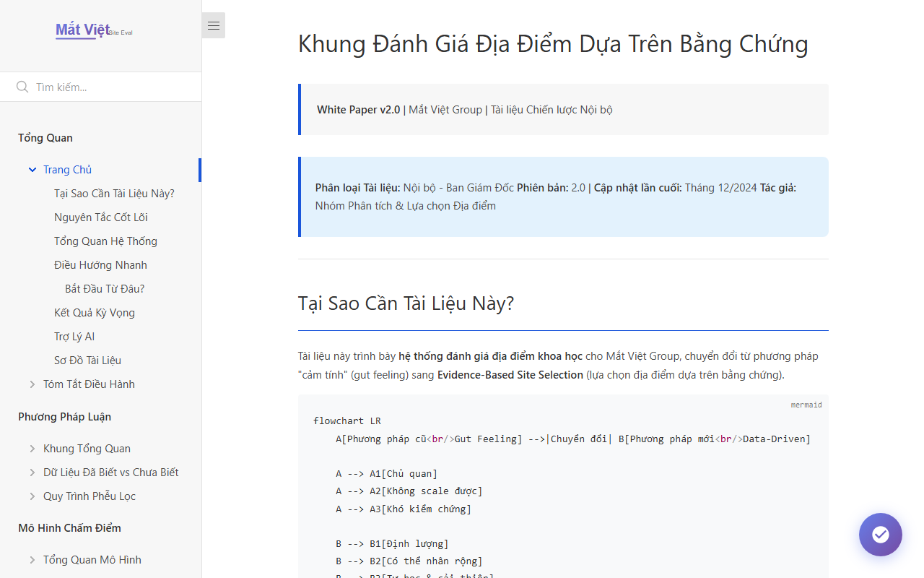
Task: Click the A2[Không scale được] code line
Action: point(409,491)
